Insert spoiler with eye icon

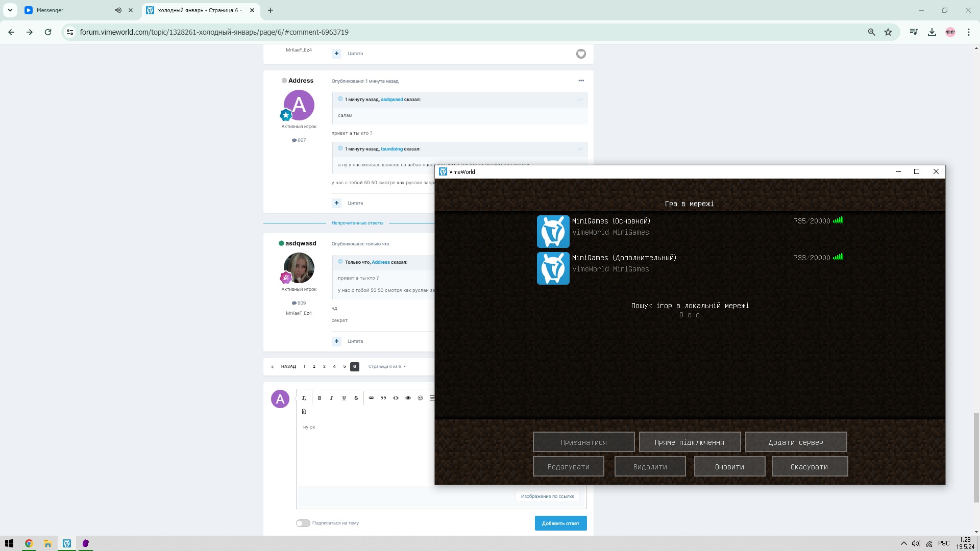coord(408,398)
